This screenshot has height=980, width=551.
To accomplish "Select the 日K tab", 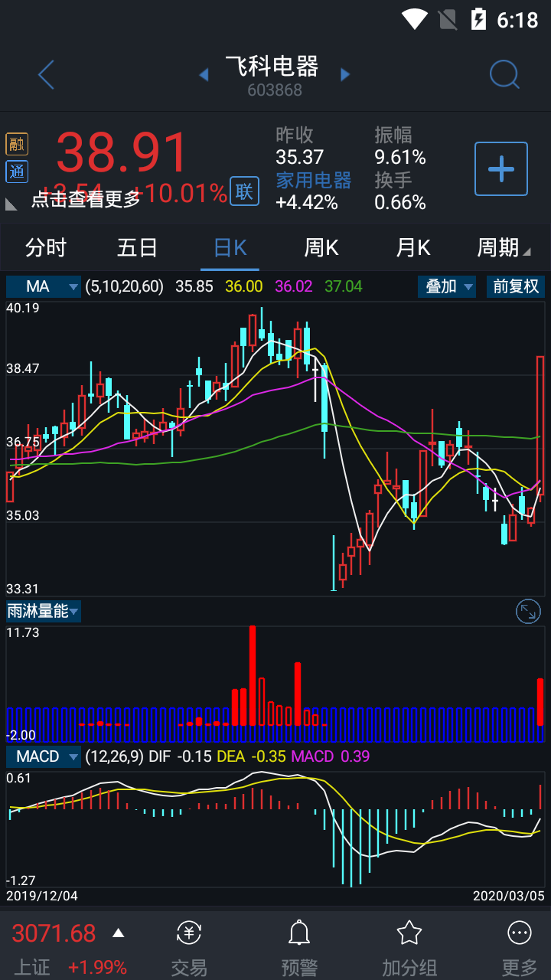I will [x=230, y=248].
